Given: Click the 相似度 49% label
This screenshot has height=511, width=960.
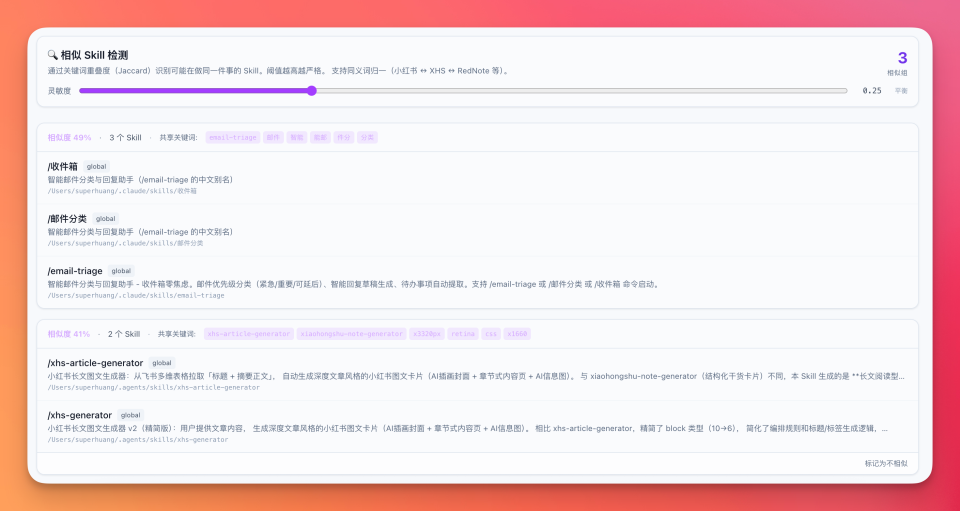Looking at the screenshot, I should 69,138.
